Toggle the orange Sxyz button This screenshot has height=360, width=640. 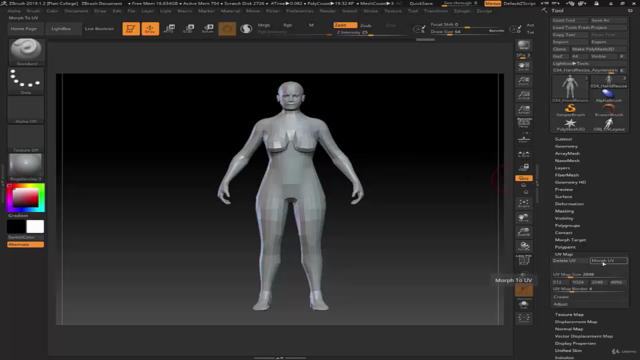(524, 178)
